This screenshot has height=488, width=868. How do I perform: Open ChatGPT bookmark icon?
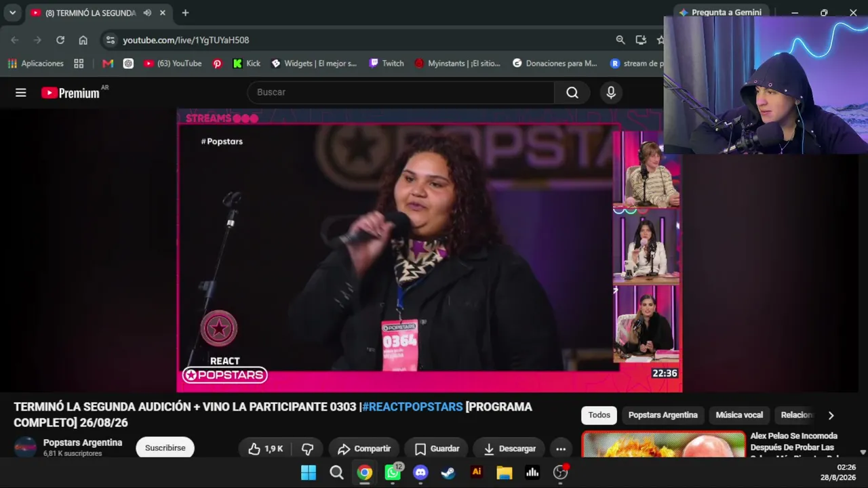pos(128,63)
